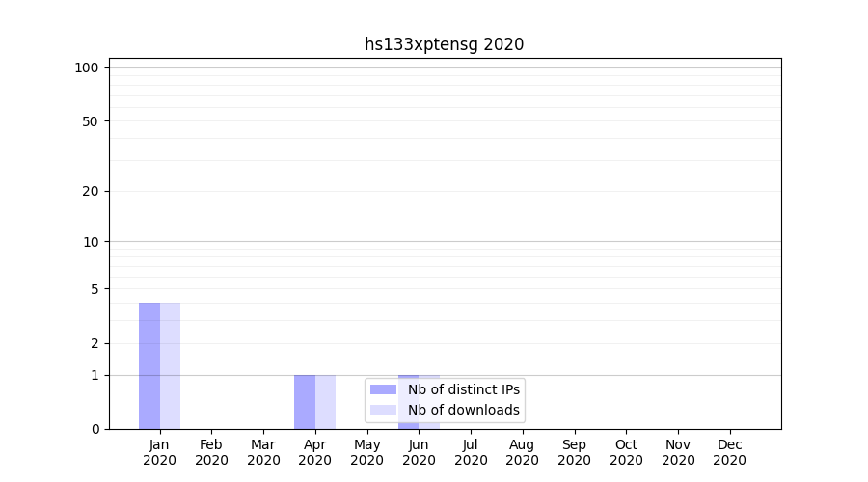Select the 0 tick on the y-axis
This screenshot has height=482, width=868.
click(x=95, y=429)
